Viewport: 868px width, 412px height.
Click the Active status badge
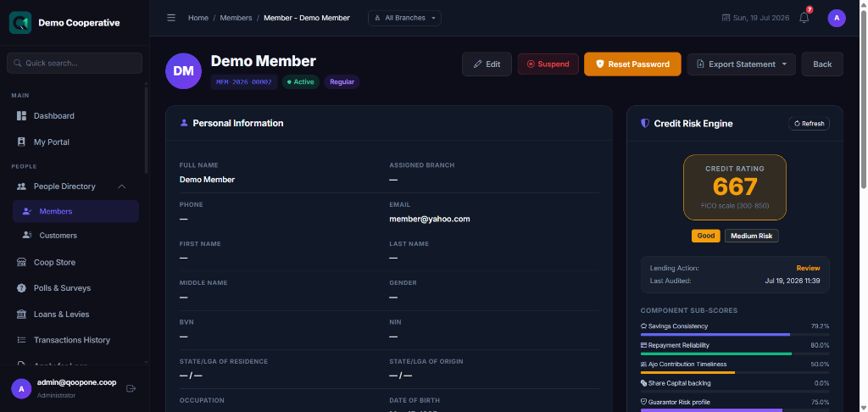[301, 82]
